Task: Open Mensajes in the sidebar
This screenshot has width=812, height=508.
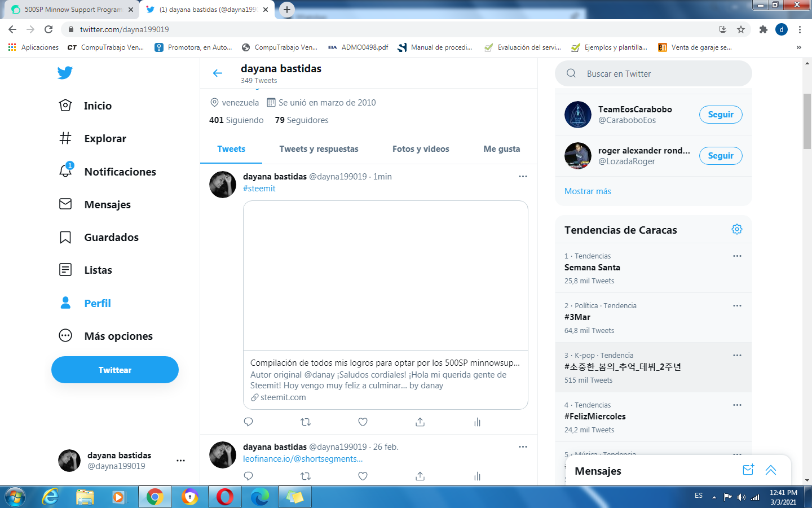Action: tap(95, 204)
